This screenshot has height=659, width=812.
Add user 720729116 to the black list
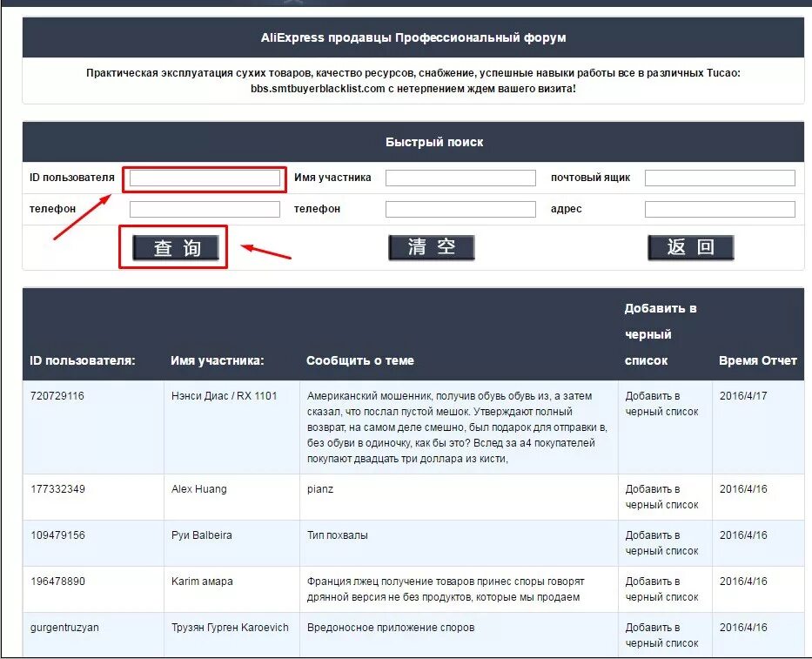pos(661,404)
